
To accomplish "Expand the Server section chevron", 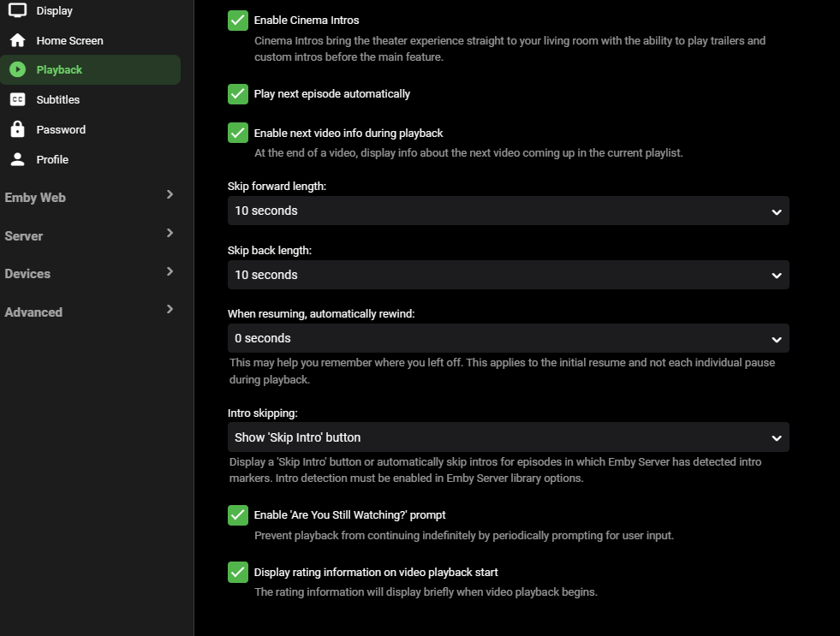I will click(170, 234).
